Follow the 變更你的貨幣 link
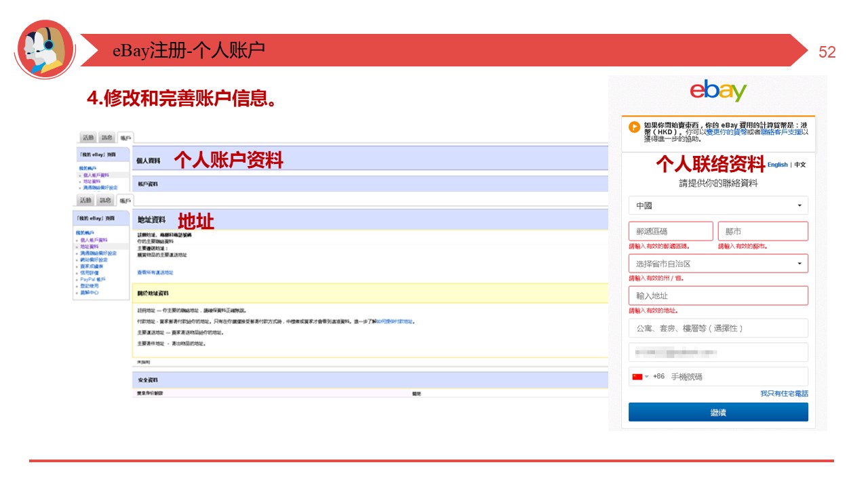The height and width of the screenshot is (488, 868). click(x=726, y=132)
